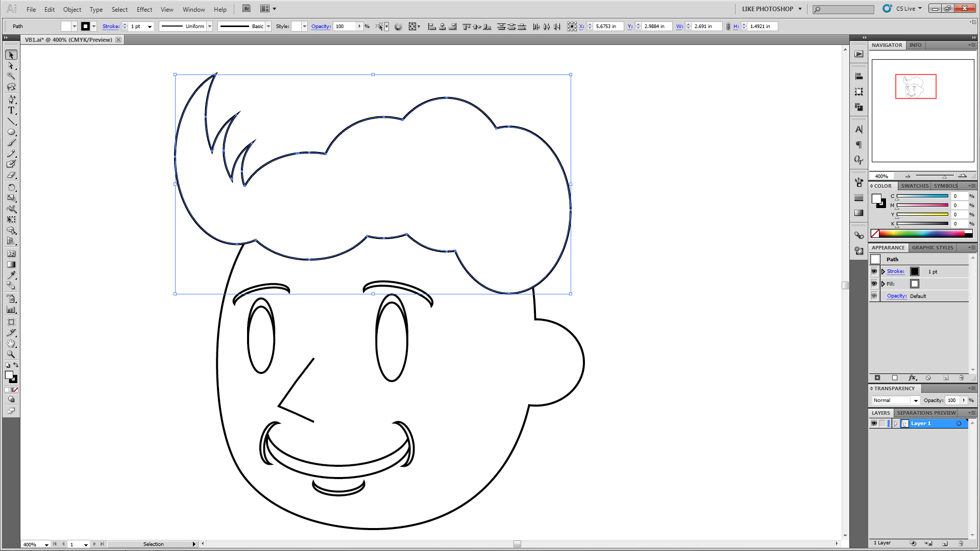Screen dimensions: 980x551
Task: Choose the Direct Selection tool
Action: click(x=11, y=66)
